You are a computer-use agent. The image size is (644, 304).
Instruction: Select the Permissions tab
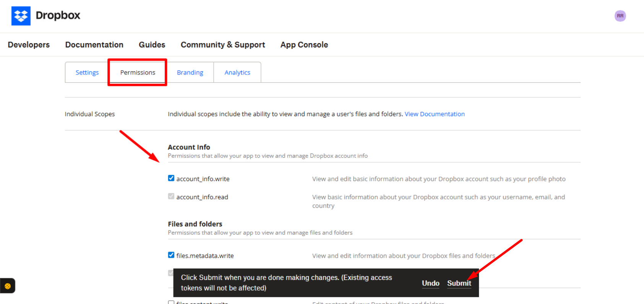coord(138,72)
